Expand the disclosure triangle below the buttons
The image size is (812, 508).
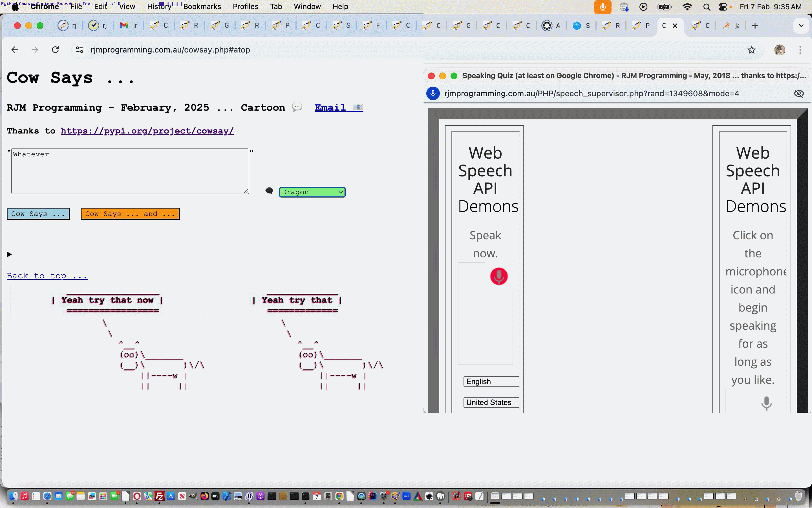9,254
